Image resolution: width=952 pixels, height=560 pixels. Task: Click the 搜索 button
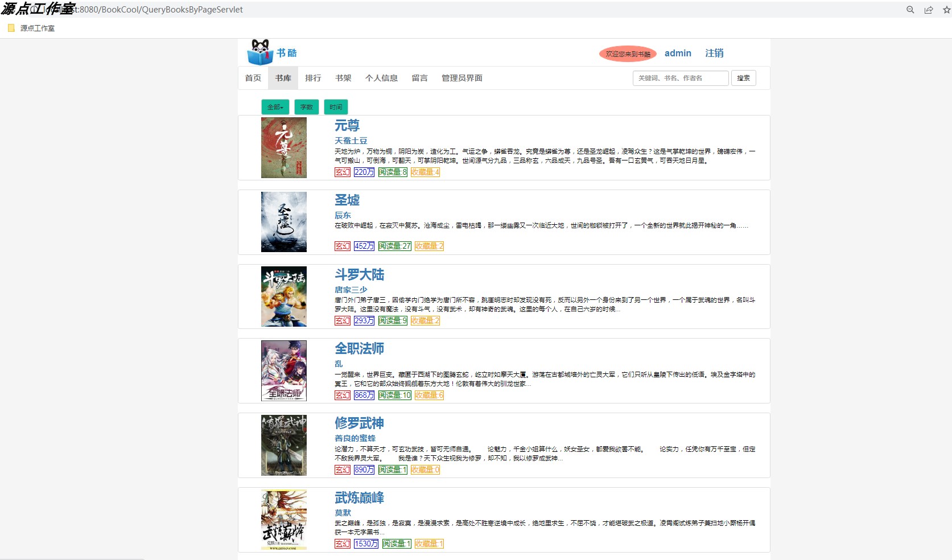click(743, 78)
